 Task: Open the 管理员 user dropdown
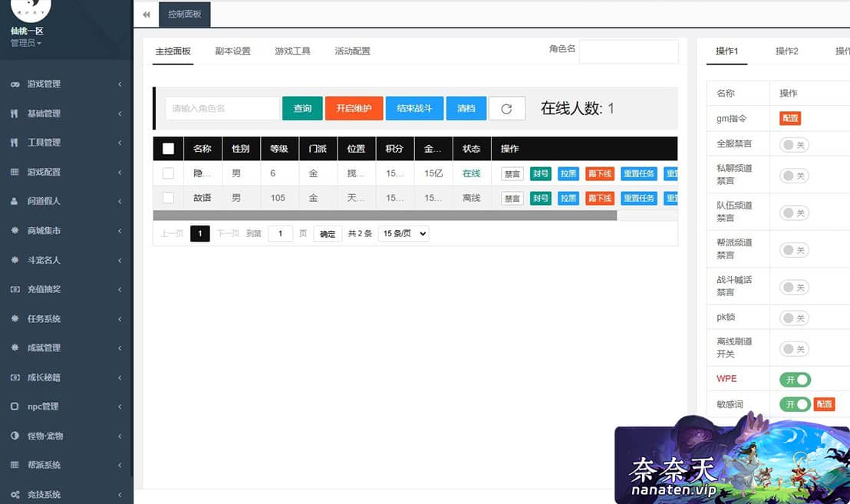click(x=26, y=43)
